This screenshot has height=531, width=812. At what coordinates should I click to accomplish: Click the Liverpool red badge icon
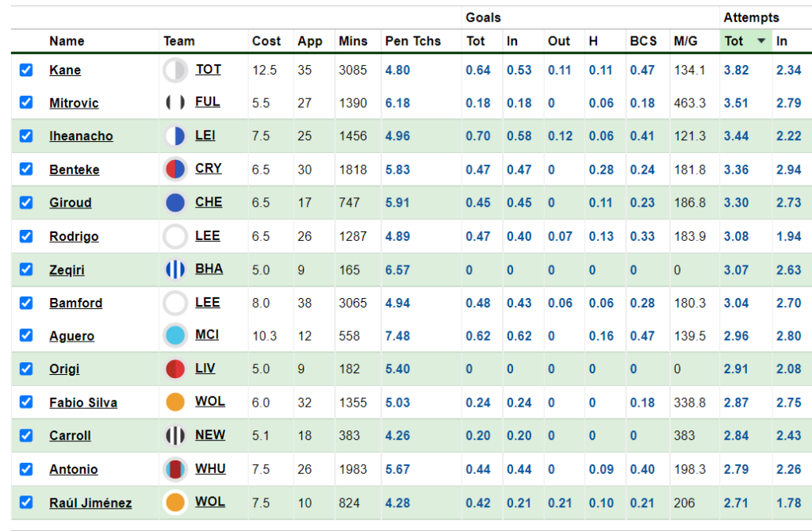pyautogui.click(x=175, y=369)
